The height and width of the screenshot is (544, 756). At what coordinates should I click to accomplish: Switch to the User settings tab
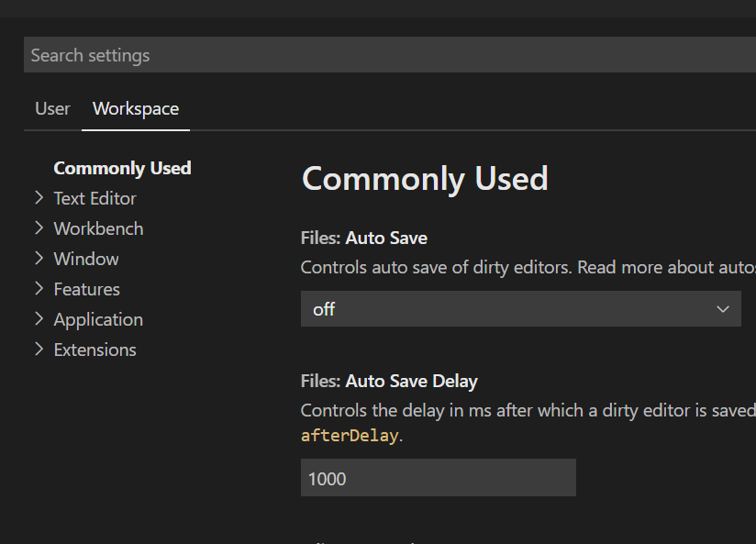(x=52, y=109)
